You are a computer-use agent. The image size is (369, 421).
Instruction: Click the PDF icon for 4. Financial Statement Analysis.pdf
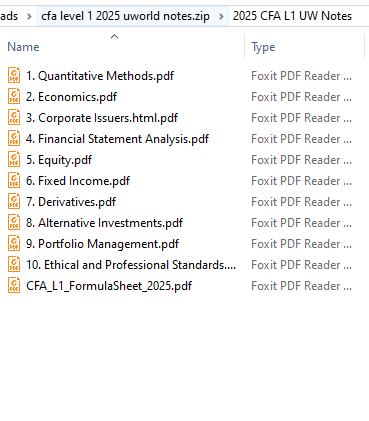(x=14, y=138)
